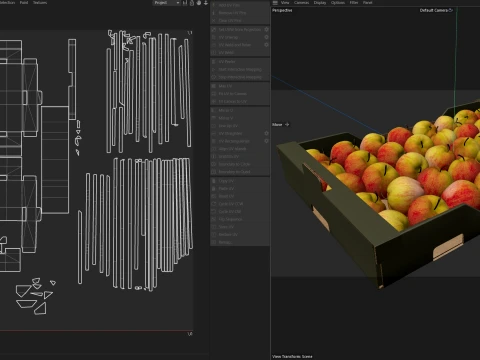Click the Max UV icon
This screenshot has width=480, height=360.
click(x=214, y=86)
